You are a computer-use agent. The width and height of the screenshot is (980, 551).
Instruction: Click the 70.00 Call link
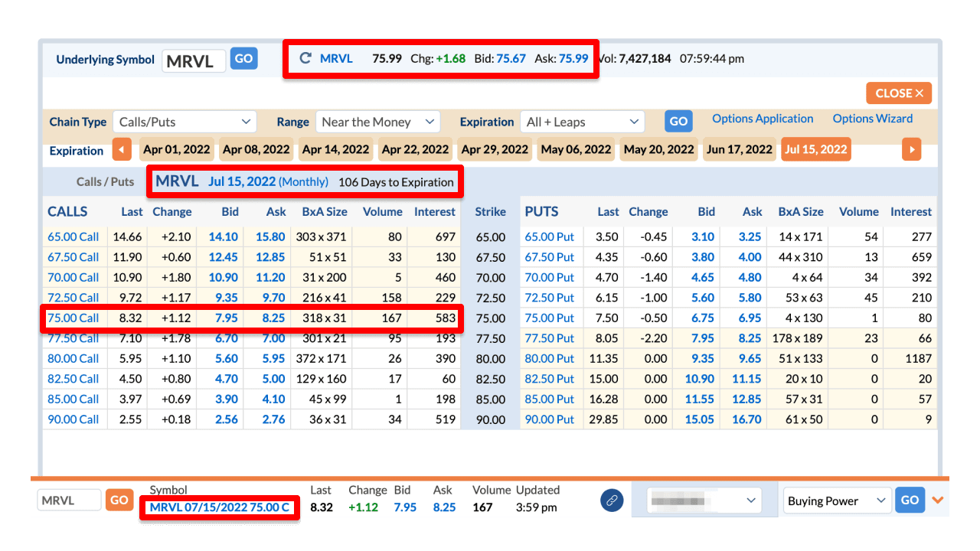point(73,277)
